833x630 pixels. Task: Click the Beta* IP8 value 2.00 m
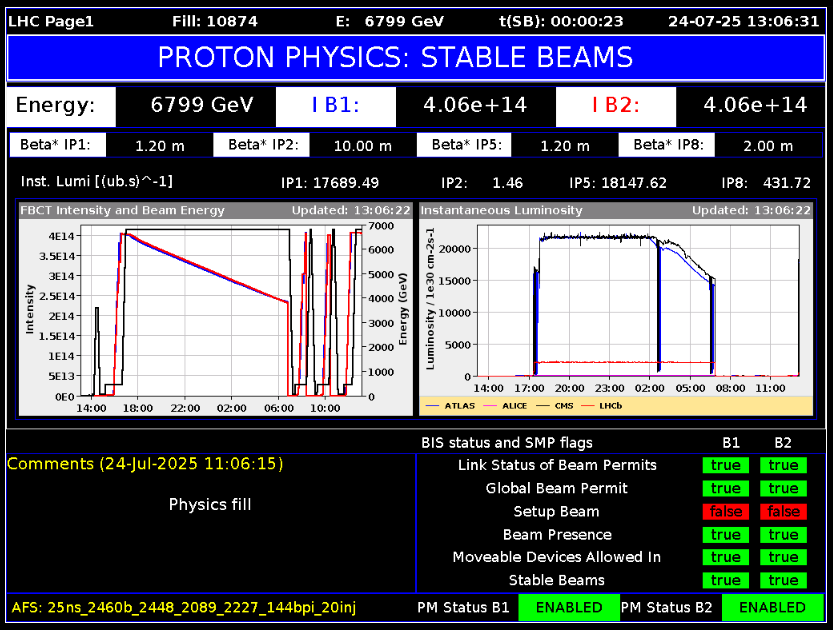pyautogui.click(x=767, y=145)
